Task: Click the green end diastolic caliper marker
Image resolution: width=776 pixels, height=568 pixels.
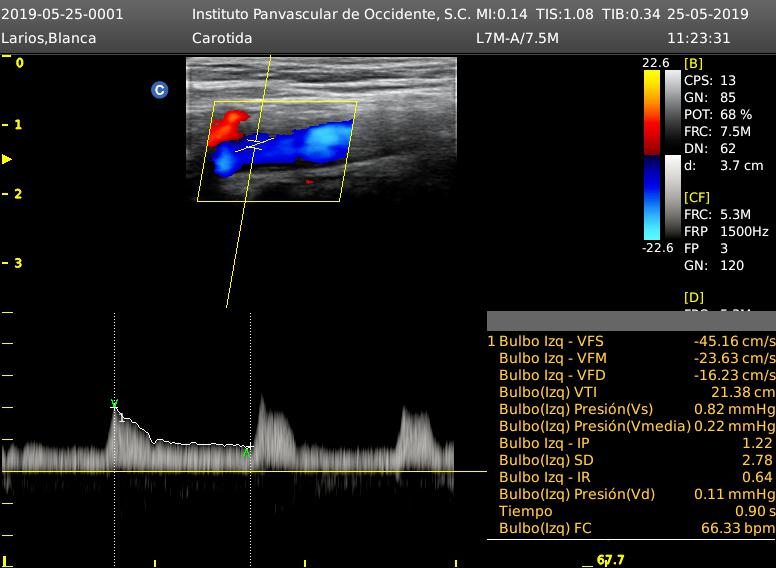Action: (246, 453)
